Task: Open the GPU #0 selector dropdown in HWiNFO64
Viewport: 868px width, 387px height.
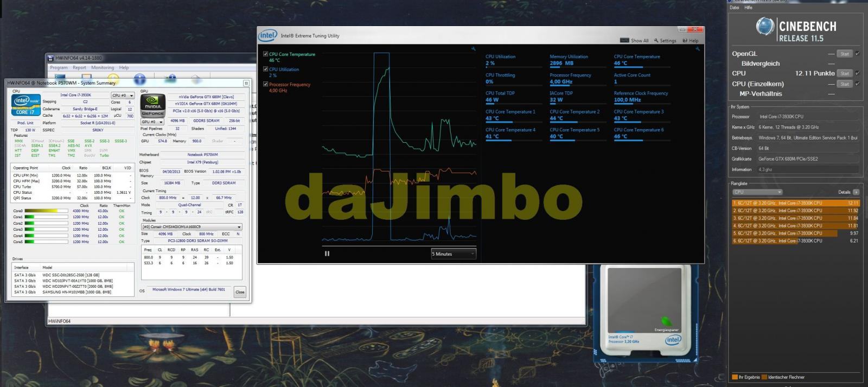Action: point(152,122)
